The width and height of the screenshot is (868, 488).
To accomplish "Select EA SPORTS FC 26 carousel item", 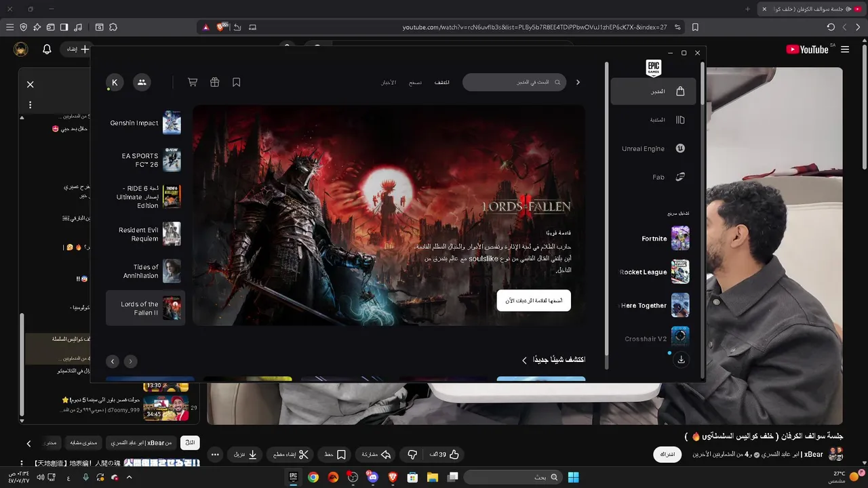I will click(x=145, y=160).
